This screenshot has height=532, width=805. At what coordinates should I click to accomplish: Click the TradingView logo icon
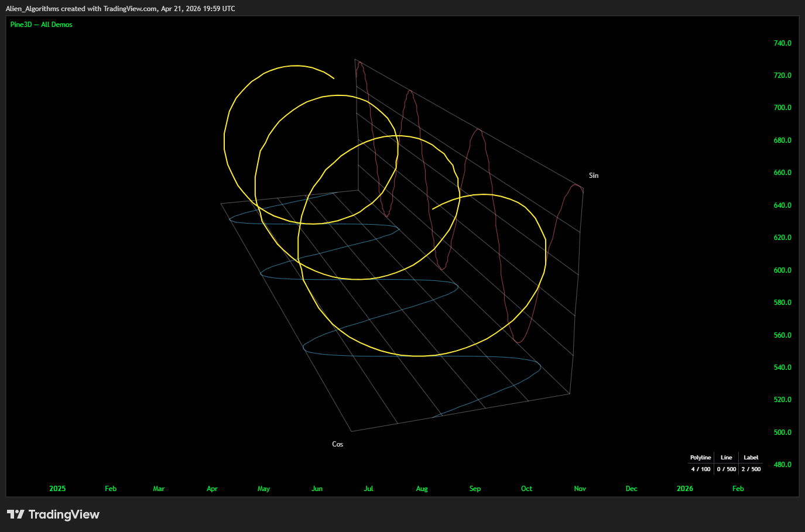[x=16, y=514]
